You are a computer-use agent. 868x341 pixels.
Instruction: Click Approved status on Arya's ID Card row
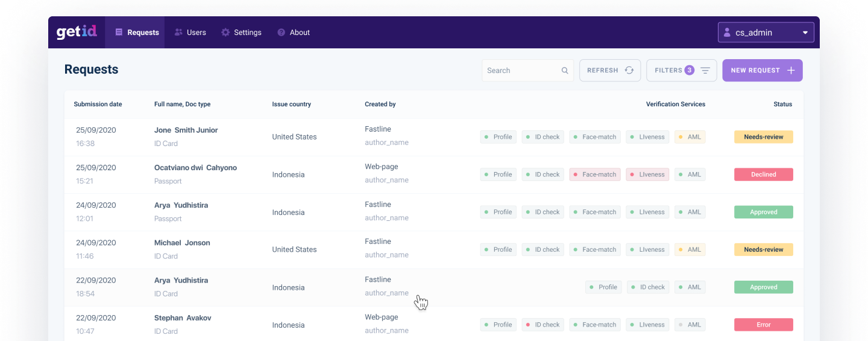pos(763,287)
